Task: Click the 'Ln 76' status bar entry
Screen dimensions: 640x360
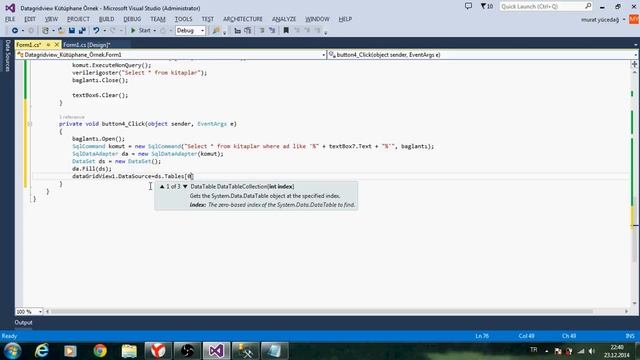Action: click(x=482, y=336)
